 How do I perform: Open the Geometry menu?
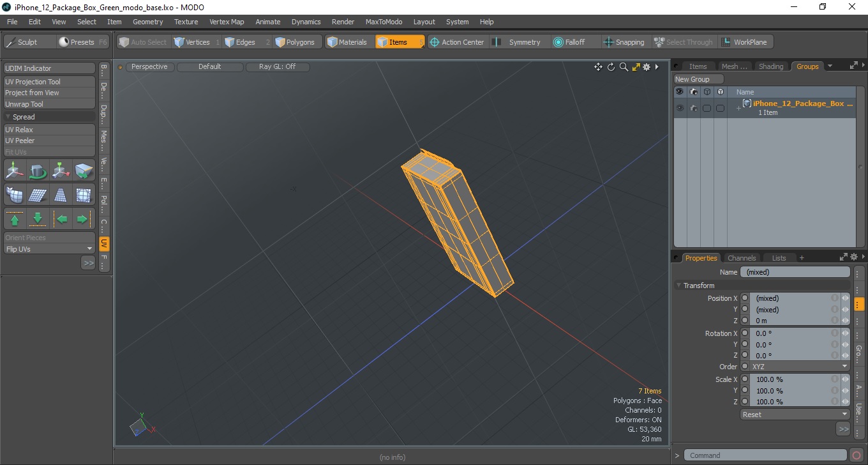pyautogui.click(x=147, y=22)
